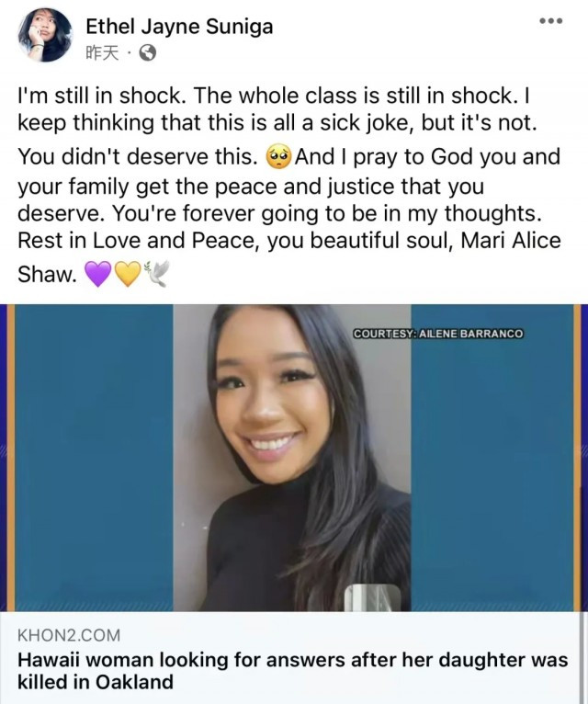Click 'Mari Alice' in the post text
The width and height of the screenshot is (588, 704).
coord(511,240)
